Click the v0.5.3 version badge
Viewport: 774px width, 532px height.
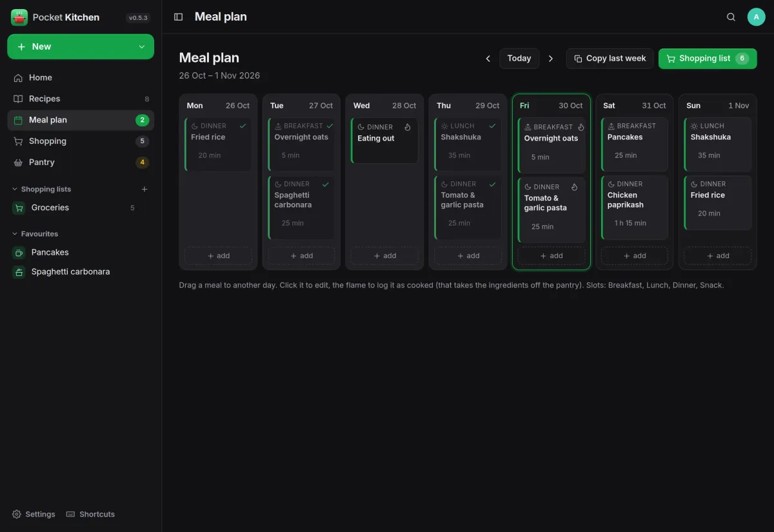[x=139, y=18]
